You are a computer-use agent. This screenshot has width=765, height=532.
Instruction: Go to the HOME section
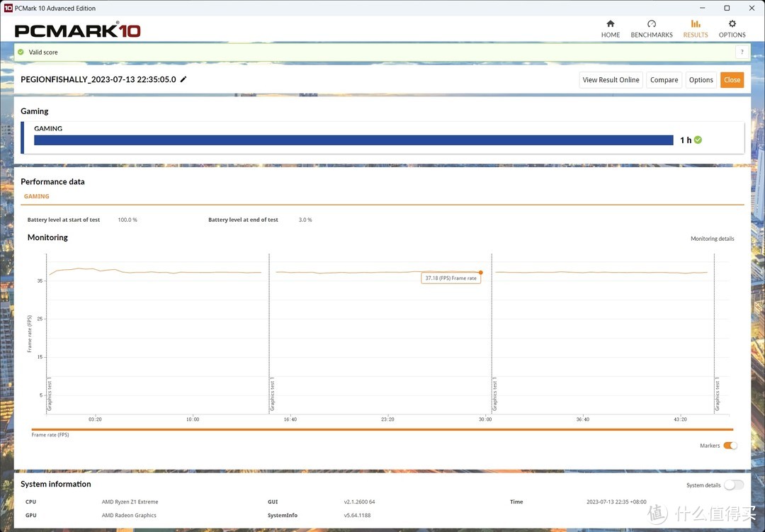[x=611, y=29]
